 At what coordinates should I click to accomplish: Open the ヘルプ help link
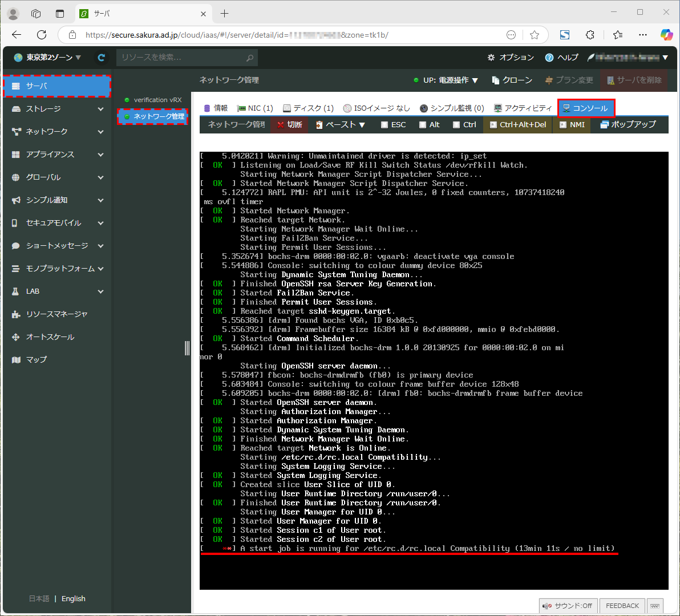tap(561, 57)
